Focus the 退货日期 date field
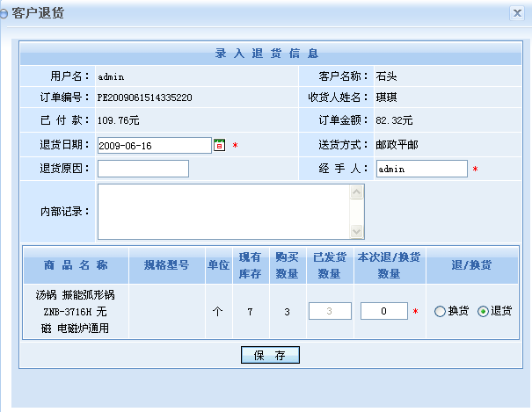Screen dimensions: 532x412 [154, 145]
